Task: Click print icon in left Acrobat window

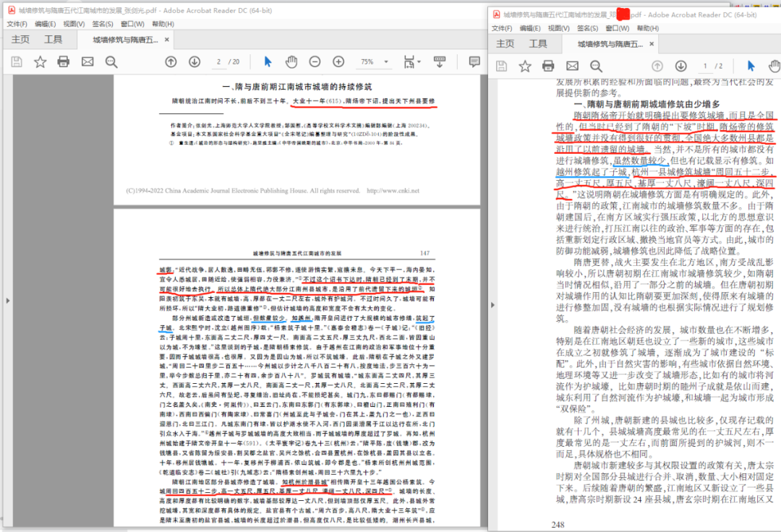Action: [x=64, y=62]
